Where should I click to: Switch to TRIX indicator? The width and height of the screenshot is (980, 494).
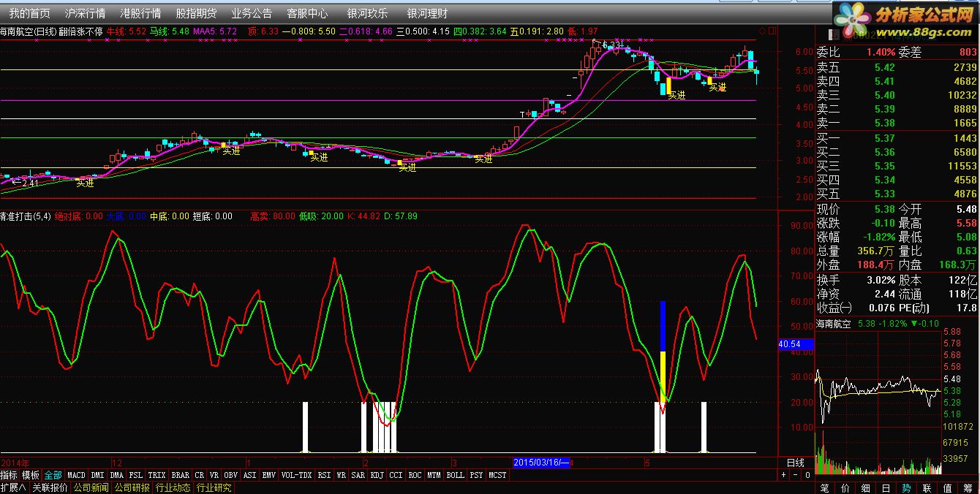click(x=157, y=475)
